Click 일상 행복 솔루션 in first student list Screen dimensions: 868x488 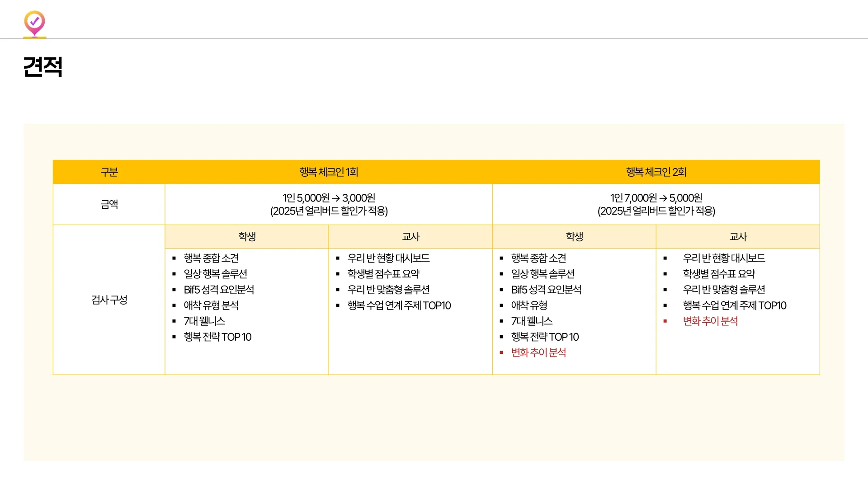click(x=215, y=274)
